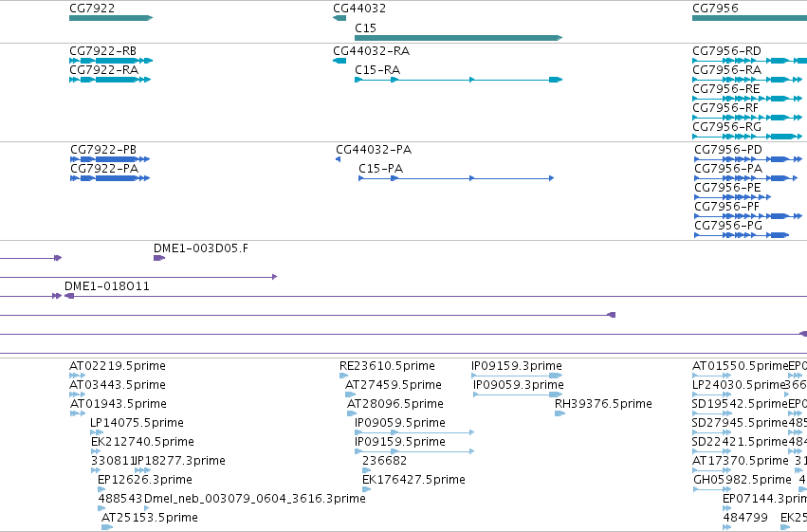Select the C15-PA coding sequence glyph
The height and width of the screenshot is (532, 807).
456,178
